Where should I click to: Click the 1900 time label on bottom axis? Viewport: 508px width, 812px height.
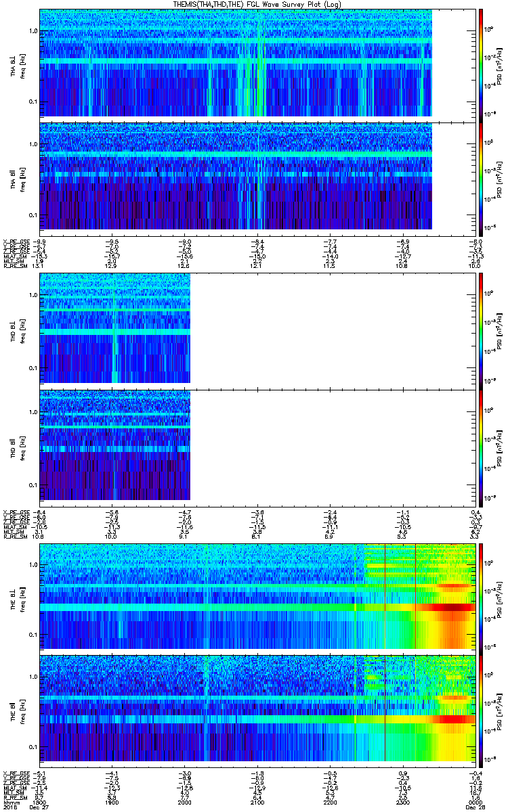(112, 803)
